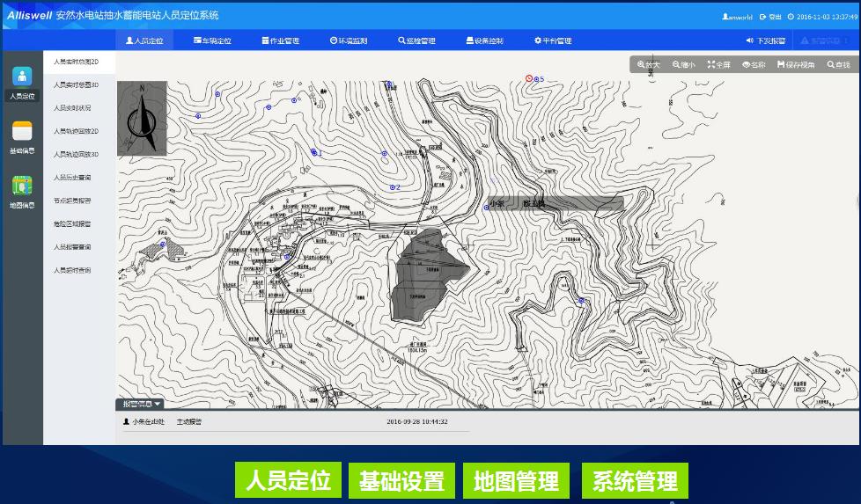Collapse the 报警信息 panel arrow
The image size is (861, 504).
tap(158, 405)
